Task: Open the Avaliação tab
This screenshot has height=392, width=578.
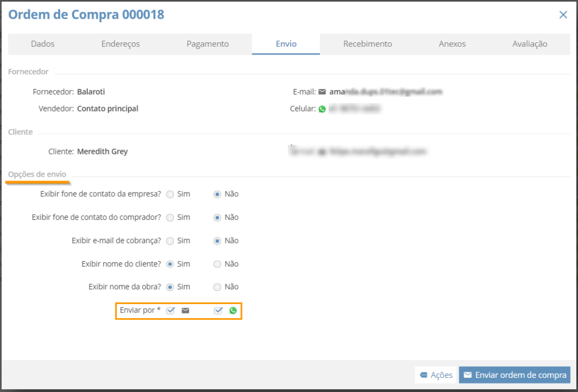Action: [x=529, y=44]
